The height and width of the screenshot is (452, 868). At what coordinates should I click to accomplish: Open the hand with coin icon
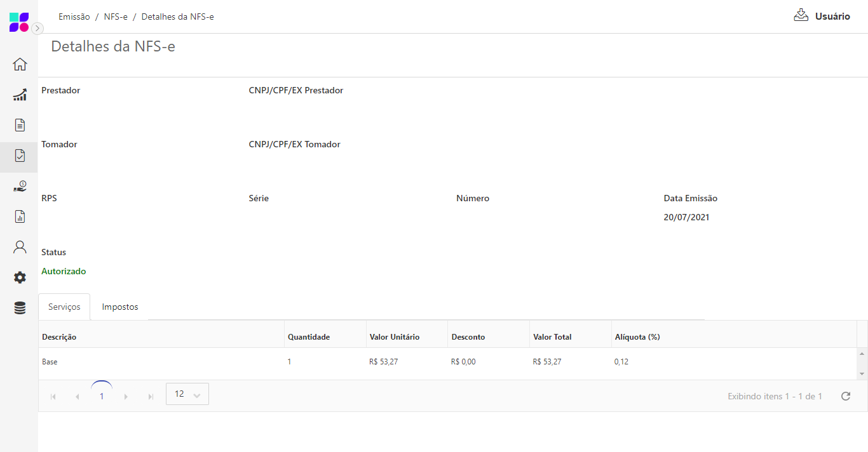[20, 186]
